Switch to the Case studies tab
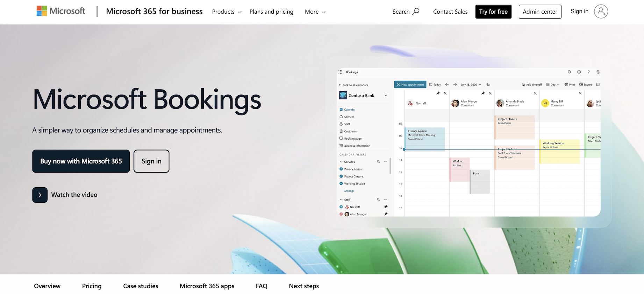 pos(141,286)
